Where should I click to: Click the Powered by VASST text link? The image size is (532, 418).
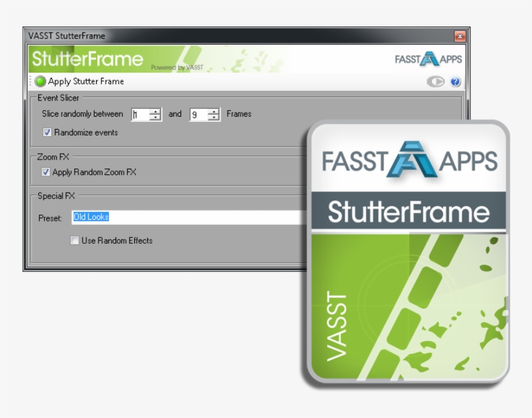click(x=178, y=66)
